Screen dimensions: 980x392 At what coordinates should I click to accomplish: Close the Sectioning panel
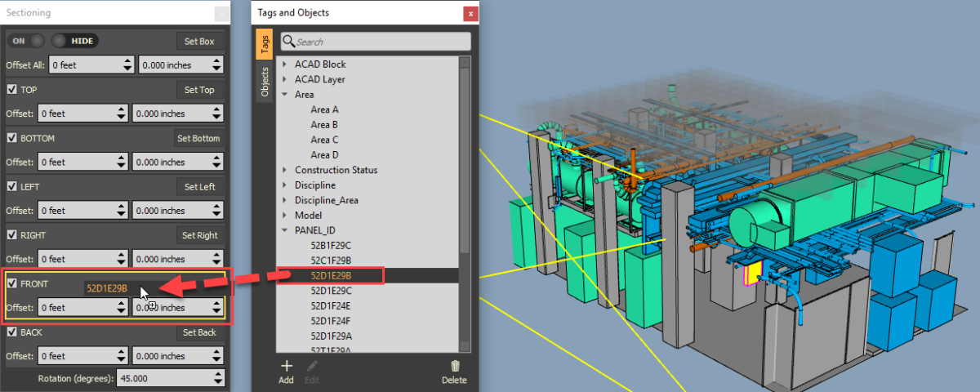click(221, 13)
